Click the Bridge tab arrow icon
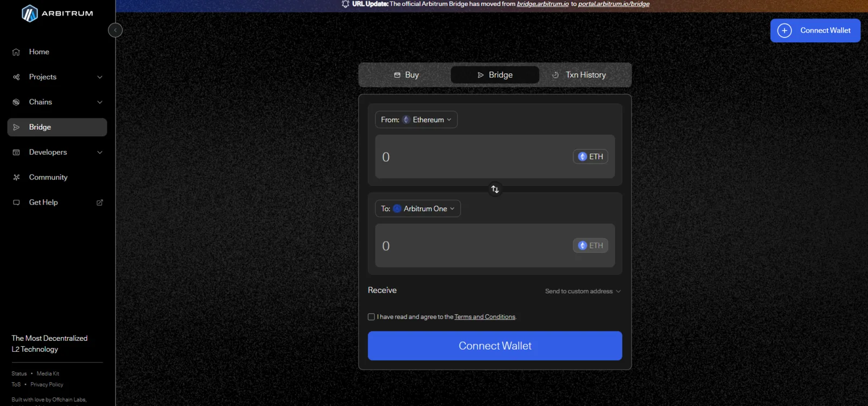868x406 pixels. tap(481, 75)
